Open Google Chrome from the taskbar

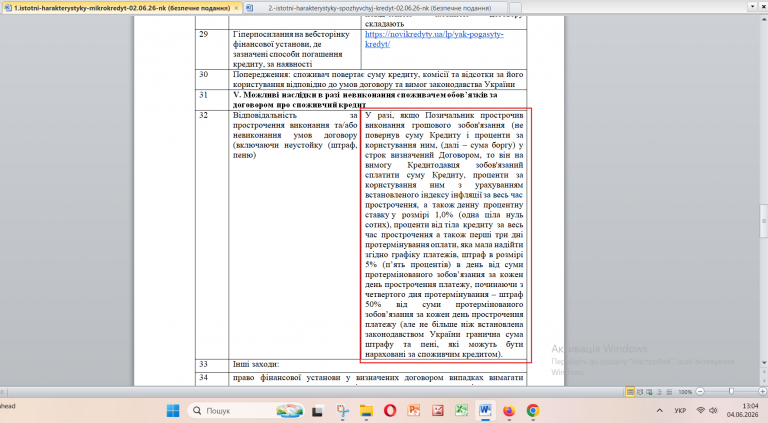coord(533,410)
